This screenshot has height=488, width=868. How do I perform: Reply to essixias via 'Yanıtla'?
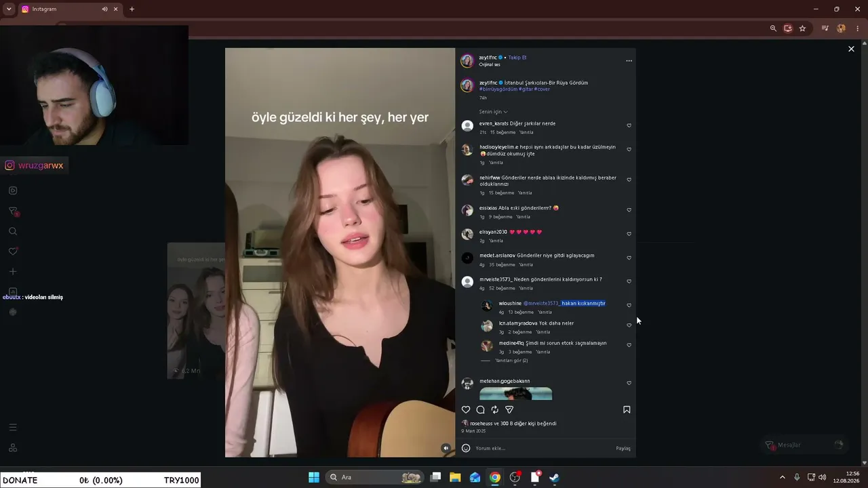523,217
